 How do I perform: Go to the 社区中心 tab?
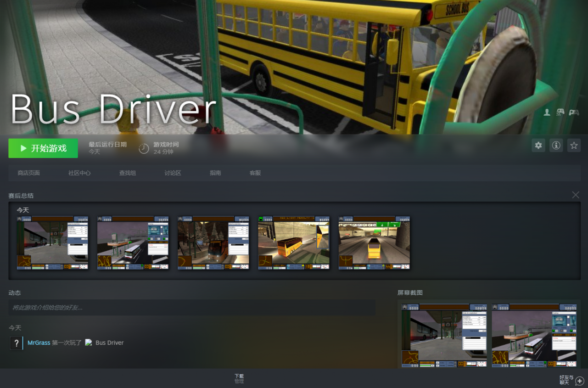click(x=79, y=173)
